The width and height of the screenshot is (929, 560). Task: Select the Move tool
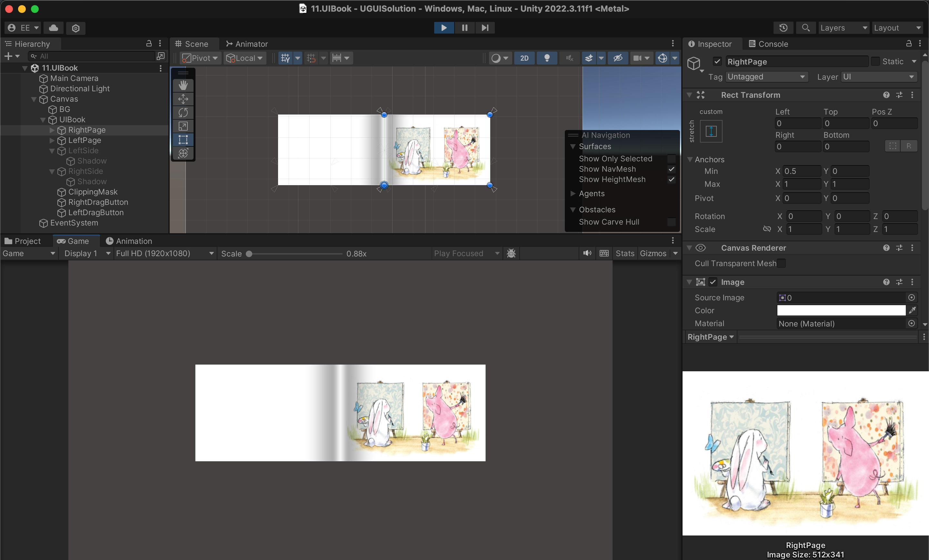[x=183, y=99]
